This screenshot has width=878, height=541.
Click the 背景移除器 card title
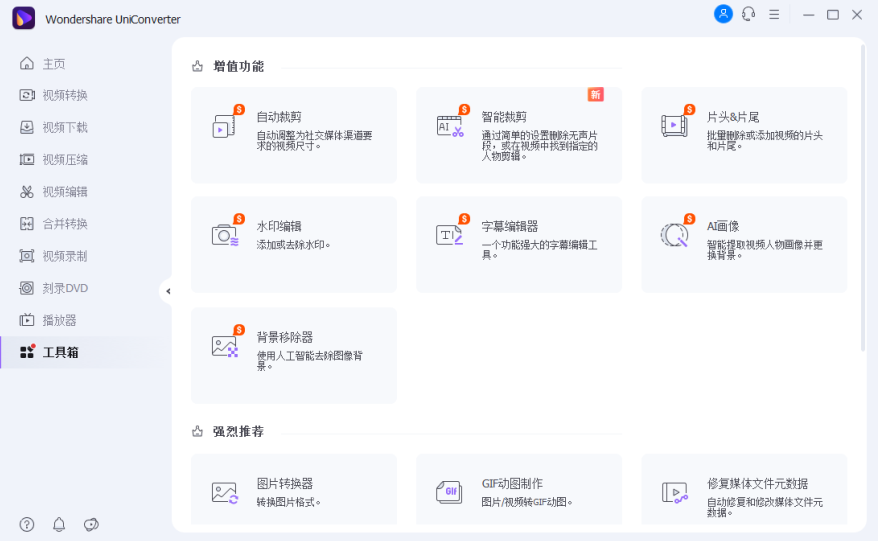click(x=284, y=337)
